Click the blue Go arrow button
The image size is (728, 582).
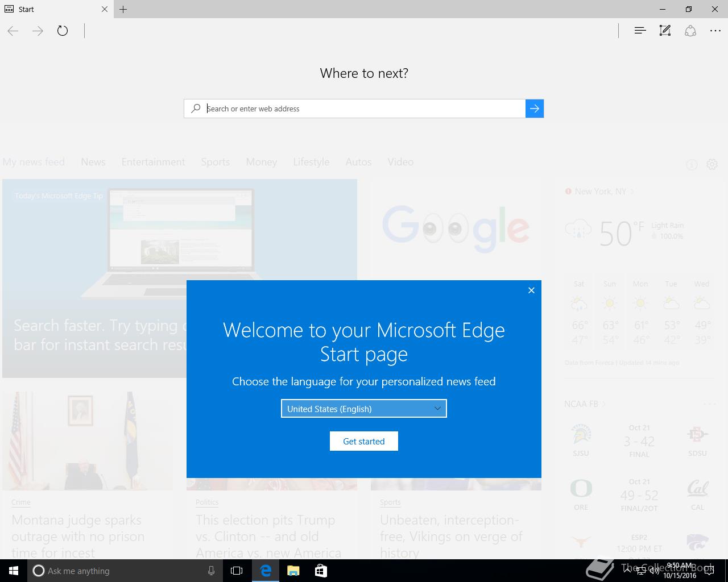(x=535, y=109)
